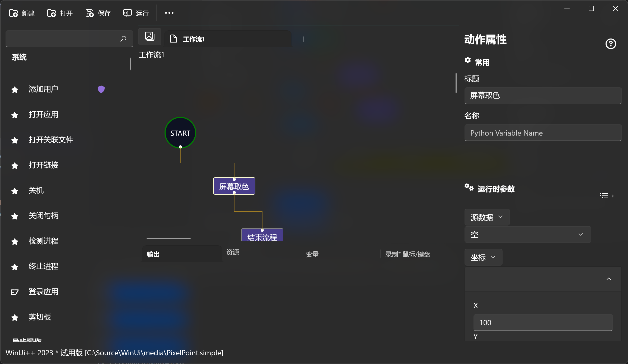Image resolution: width=628 pixels, height=364 pixels.
Task: Open the 空 combo box
Action: point(527,234)
